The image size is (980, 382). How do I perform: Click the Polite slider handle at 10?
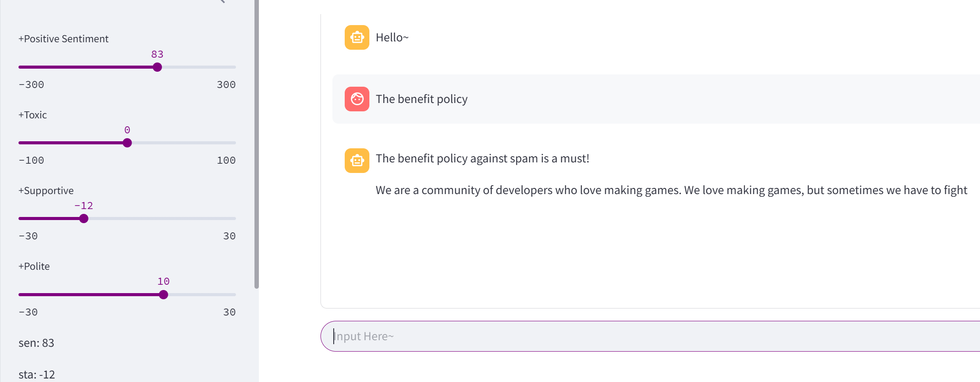pyautogui.click(x=163, y=294)
